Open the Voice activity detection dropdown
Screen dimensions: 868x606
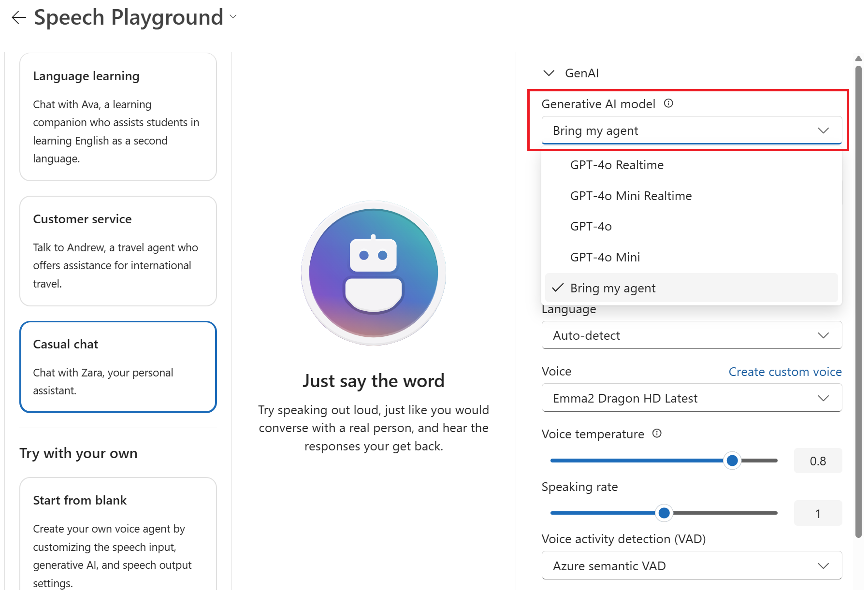point(692,565)
